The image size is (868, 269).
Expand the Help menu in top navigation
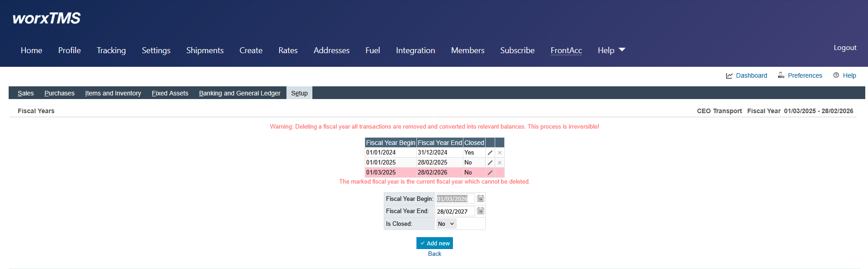click(611, 50)
